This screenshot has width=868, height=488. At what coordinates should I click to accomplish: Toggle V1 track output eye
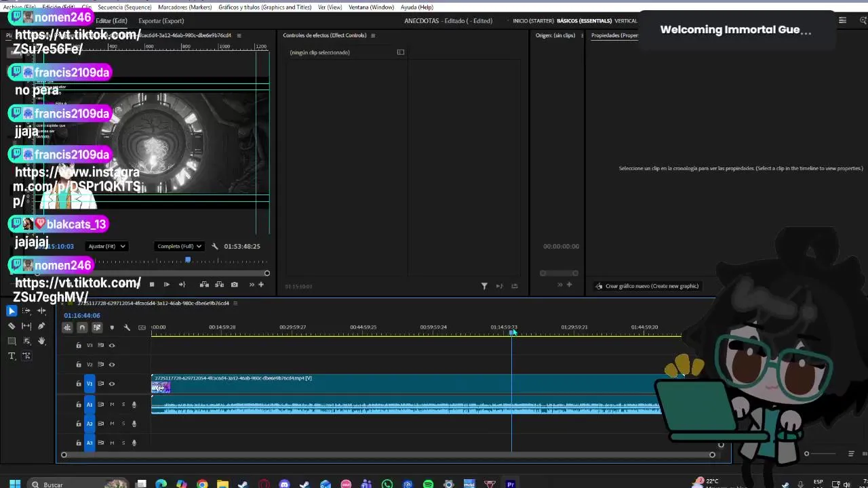(x=112, y=384)
